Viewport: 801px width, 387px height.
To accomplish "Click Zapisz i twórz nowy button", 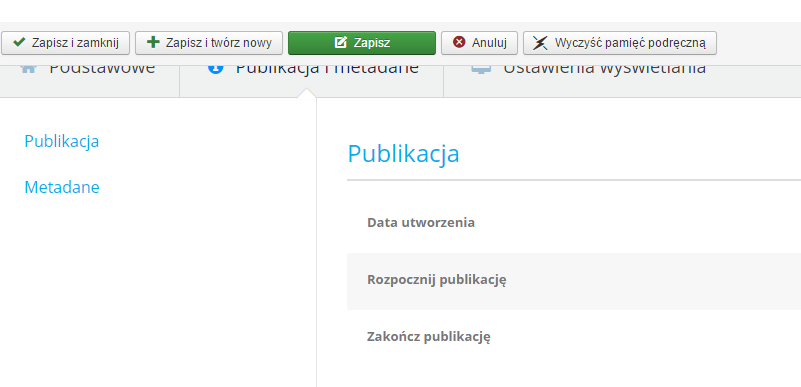I will (209, 43).
